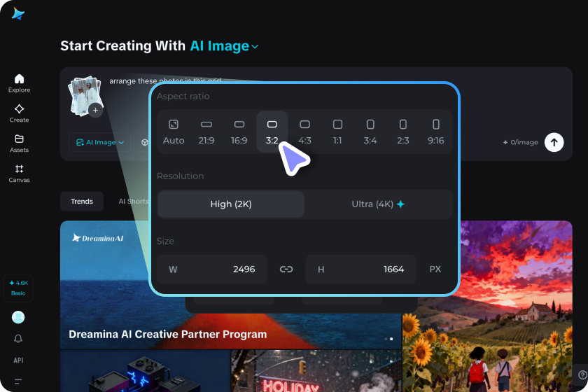Select 21:9 aspect ratio
Image resolution: width=588 pixels, height=392 pixels.
(x=206, y=132)
